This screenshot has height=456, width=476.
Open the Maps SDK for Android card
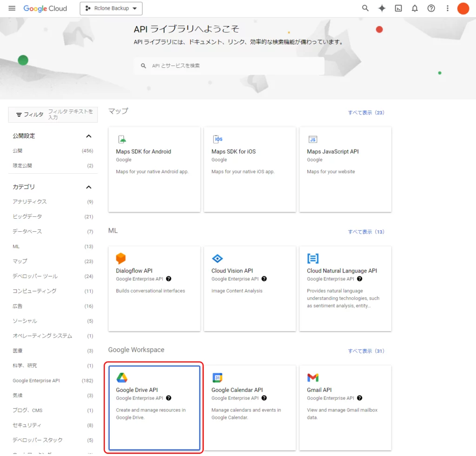pyautogui.click(x=154, y=169)
